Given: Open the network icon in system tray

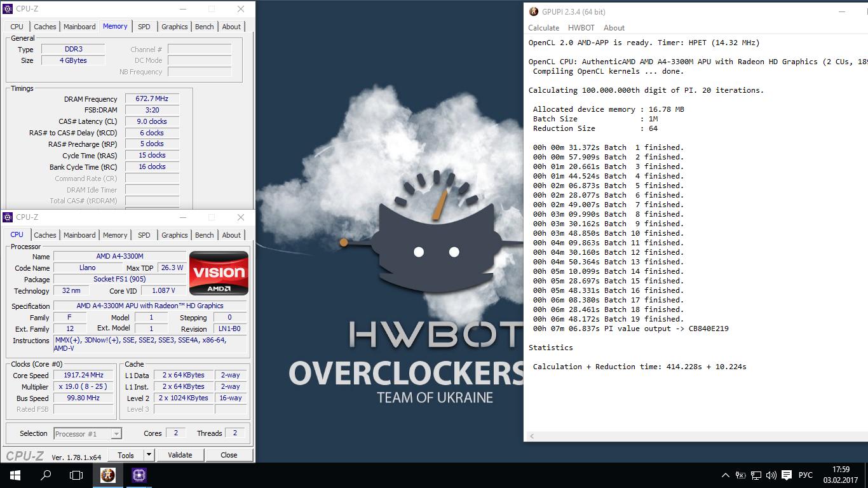Looking at the screenshot, I should tap(756, 475).
